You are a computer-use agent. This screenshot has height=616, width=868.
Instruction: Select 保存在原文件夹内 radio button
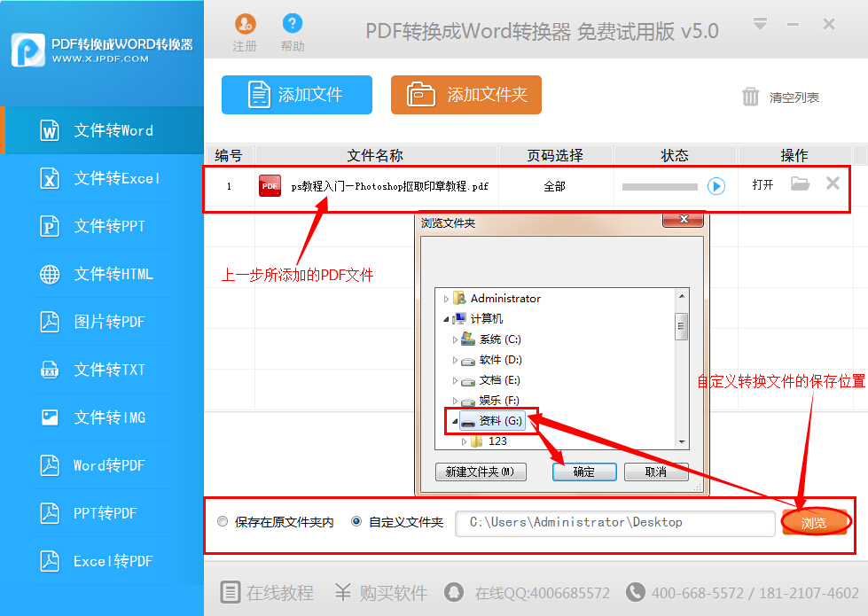pyautogui.click(x=223, y=521)
